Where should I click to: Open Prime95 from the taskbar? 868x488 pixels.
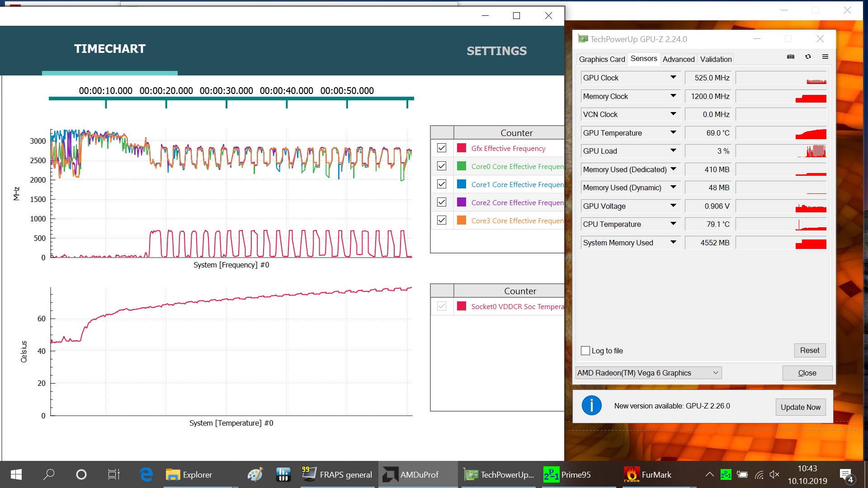coord(568,474)
